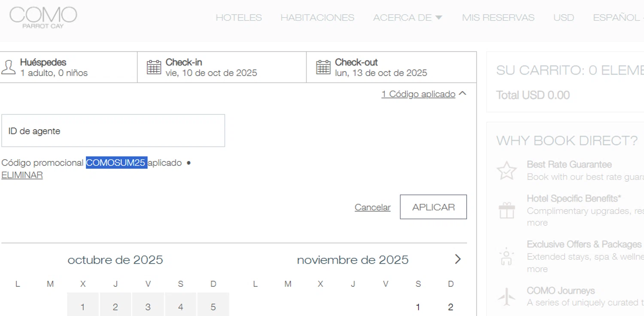Click the 'COMO Journeys' heading text
The width and height of the screenshot is (644, 316).
(561, 291)
